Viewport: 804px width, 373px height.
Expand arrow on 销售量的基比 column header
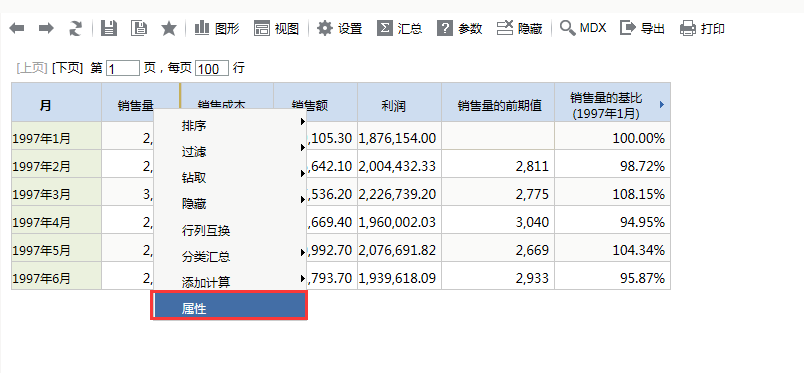pos(662,105)
